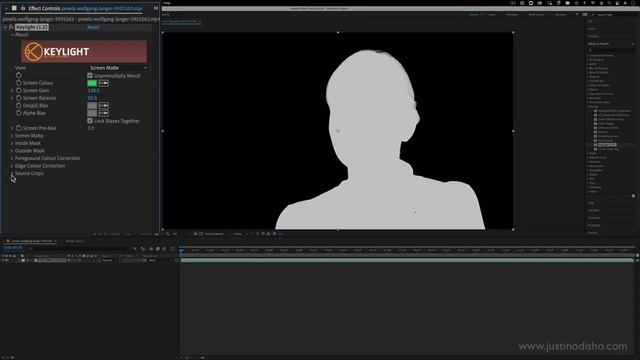Click the Screen Pre-blur stopwatch icon
640x360 pixels.
pyautogui.click(x=18, y=128)
